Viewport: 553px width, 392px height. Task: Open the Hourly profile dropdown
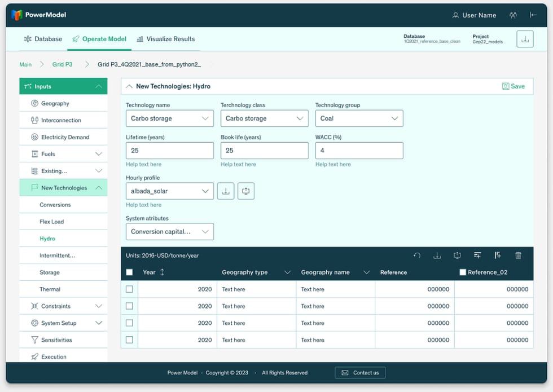pyautogui.click(x=170, y=191)
